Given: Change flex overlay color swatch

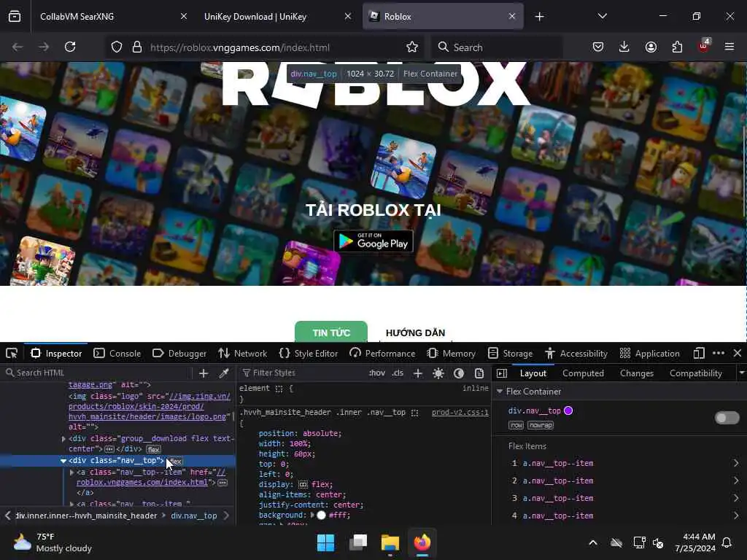Looking at the screenshot, I should 568,411.
